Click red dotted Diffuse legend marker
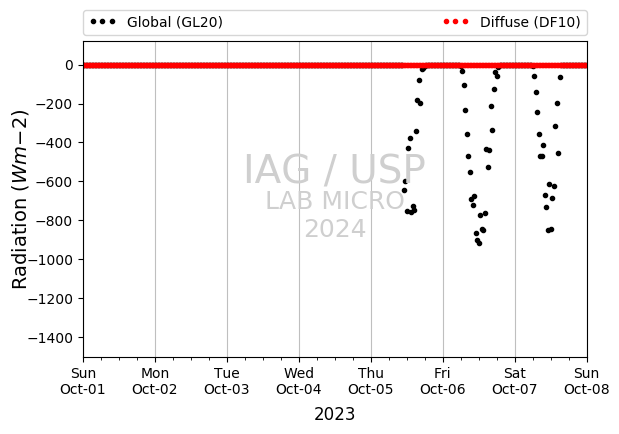The width and height of the screenshot is (619, 434). 456,22
